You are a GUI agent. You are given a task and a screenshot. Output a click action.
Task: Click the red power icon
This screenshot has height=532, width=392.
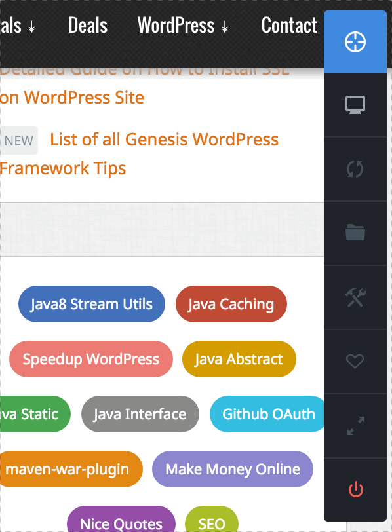(x=356, y=489)
